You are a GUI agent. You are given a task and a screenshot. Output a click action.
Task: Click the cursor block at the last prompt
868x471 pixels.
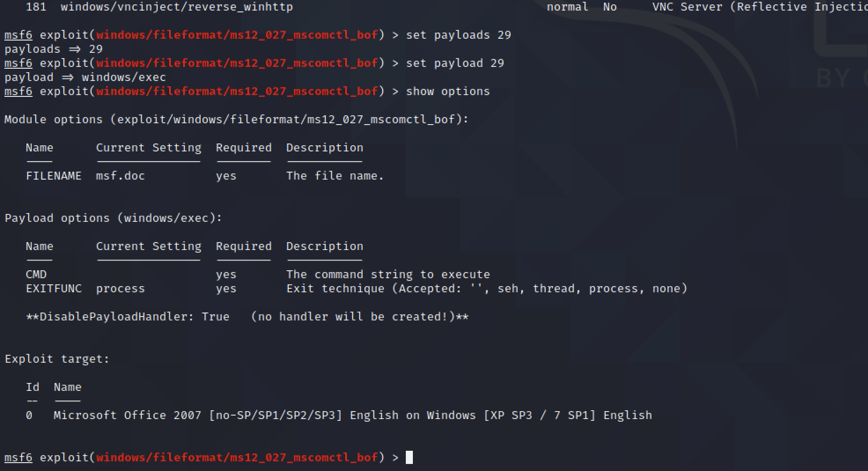(x=409, y=458)
